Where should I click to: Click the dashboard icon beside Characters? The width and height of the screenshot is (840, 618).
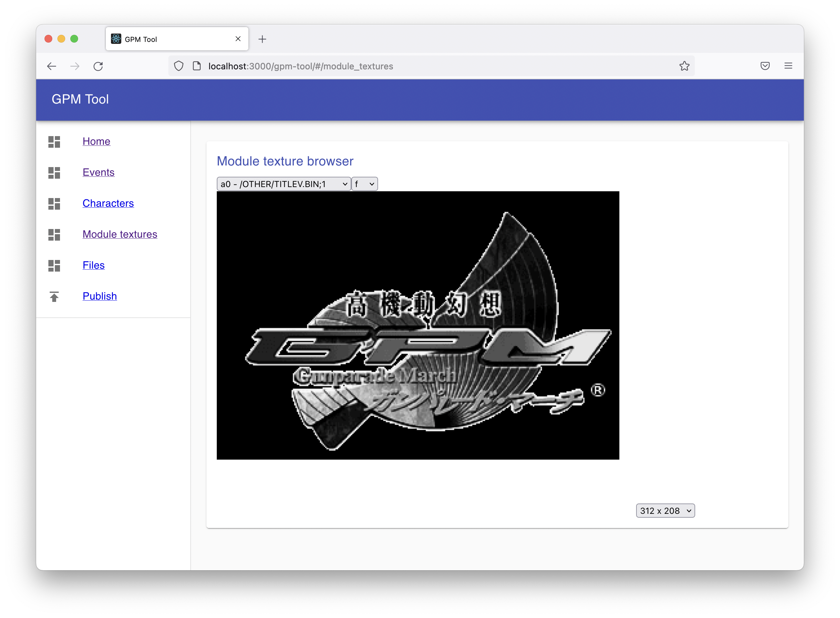pos(54,204)
